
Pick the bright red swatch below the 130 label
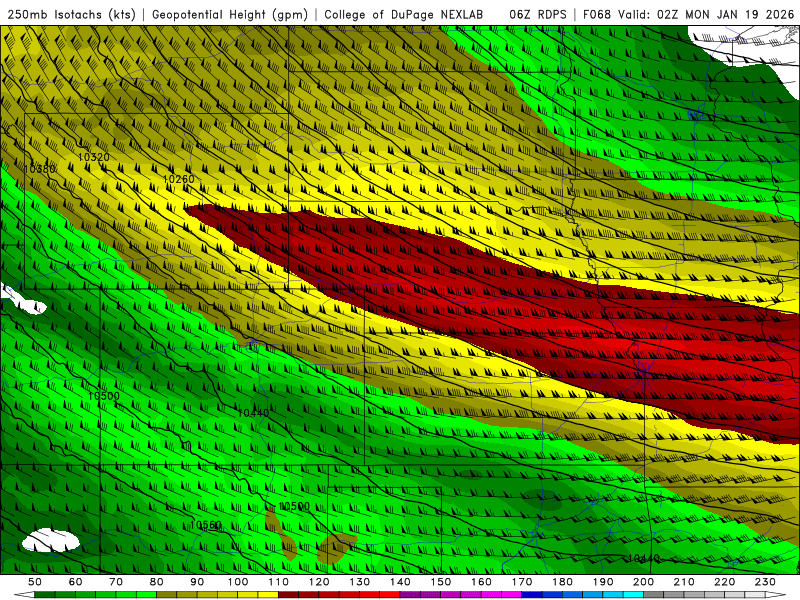370,594
